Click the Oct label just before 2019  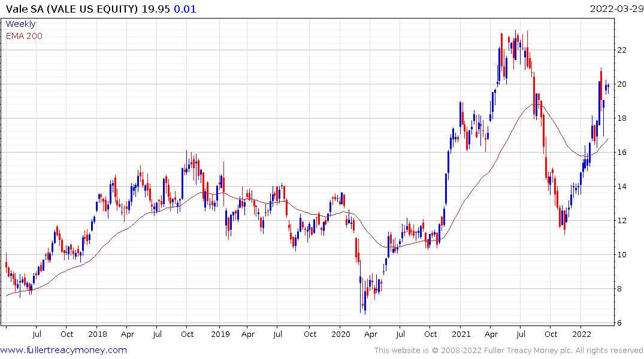[x=188, y=334]
